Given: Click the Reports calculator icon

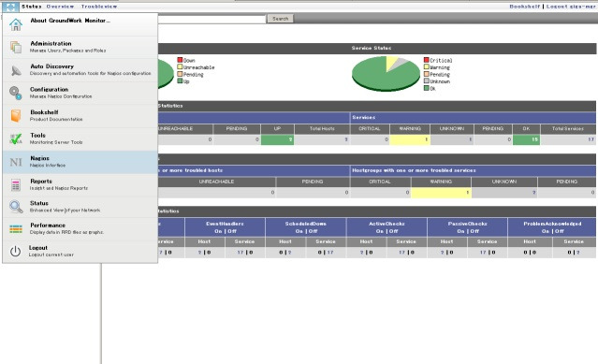Looking at the screenshot, I should click(16, 185).
